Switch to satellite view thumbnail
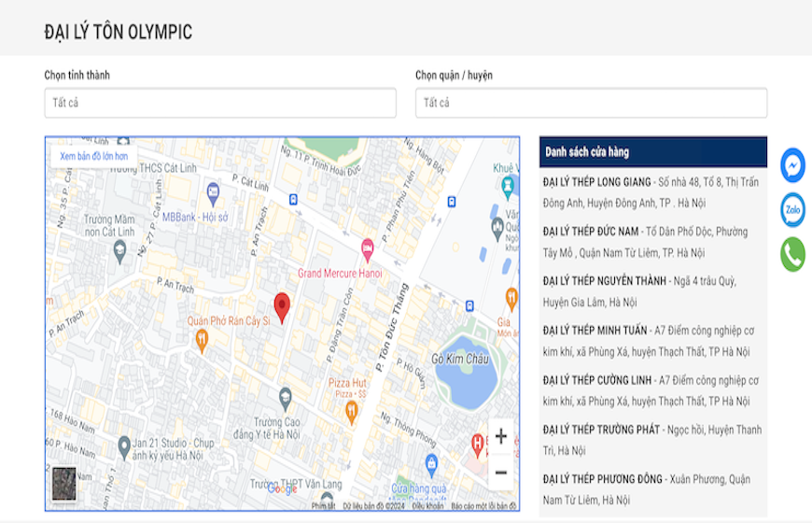 pos(64,482)
